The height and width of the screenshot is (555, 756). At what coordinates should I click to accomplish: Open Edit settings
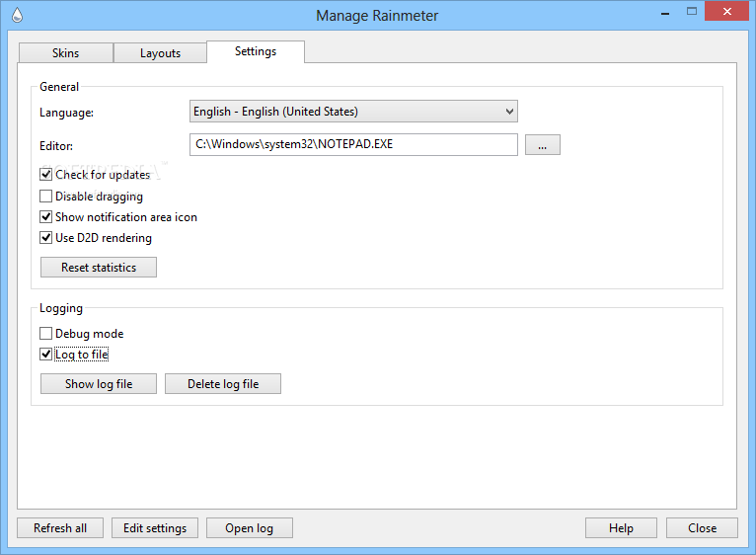pos(155,528)
